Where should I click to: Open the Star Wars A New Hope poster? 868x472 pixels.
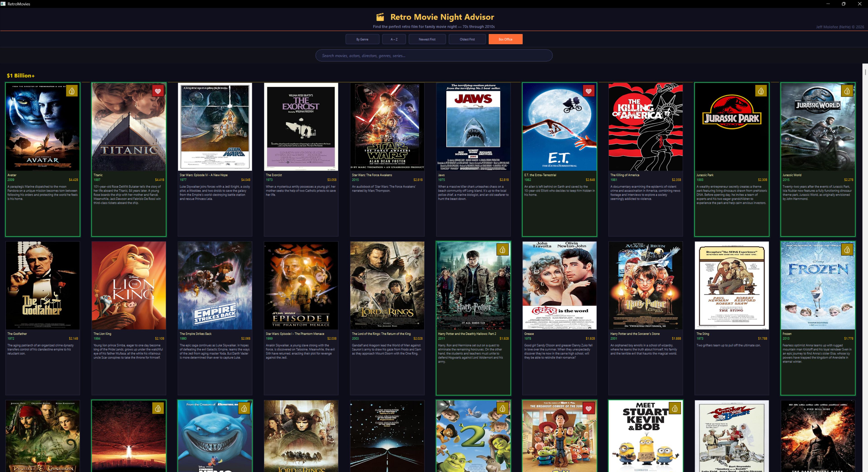215,127
